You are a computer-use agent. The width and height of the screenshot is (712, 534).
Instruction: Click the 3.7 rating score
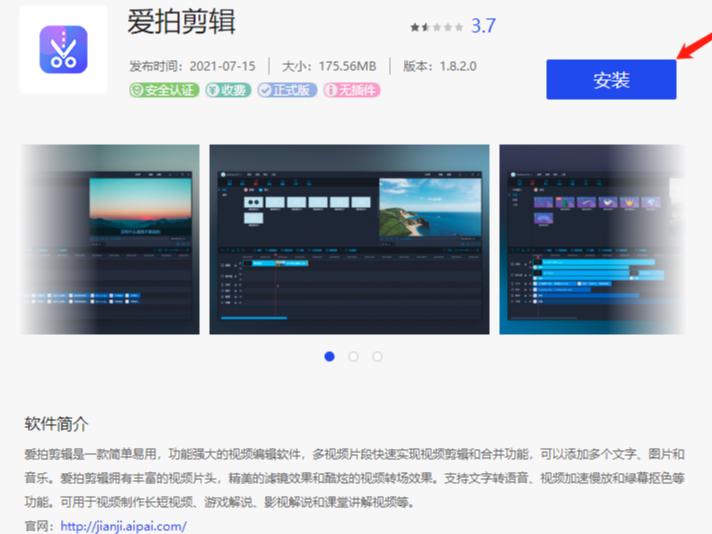tap(483, 26)
